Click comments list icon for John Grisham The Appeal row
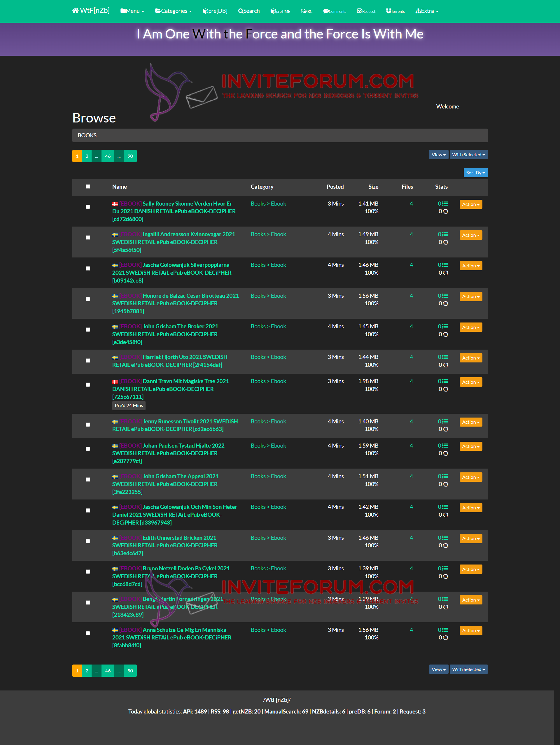Image resolution: width=560 pixels, height=745 pixels. (x=445, y=476)
